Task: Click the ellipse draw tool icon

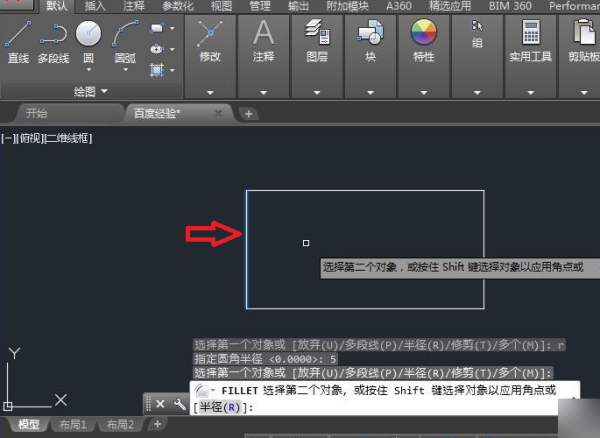Action: tap(157, 49)
